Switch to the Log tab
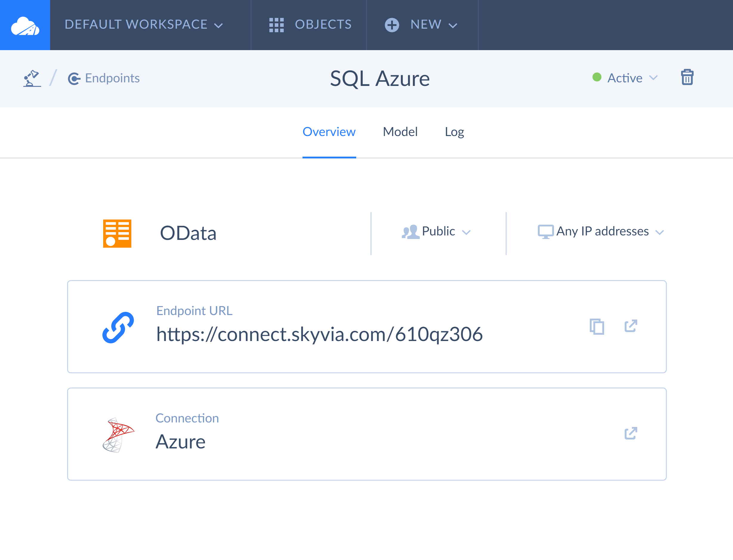 [x=454, y=132]
